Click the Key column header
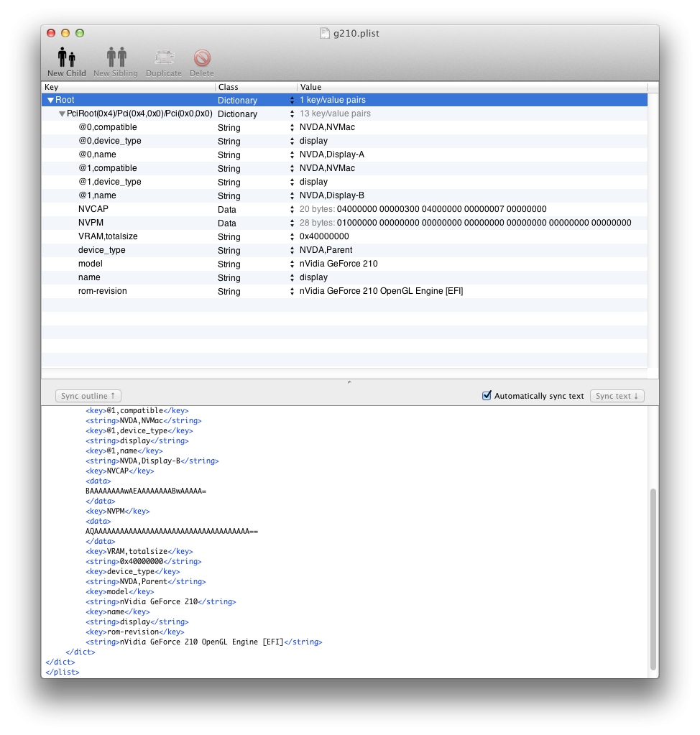Image resolution: width=700 pixels, height=735 pixels. [x=128, y=87]
